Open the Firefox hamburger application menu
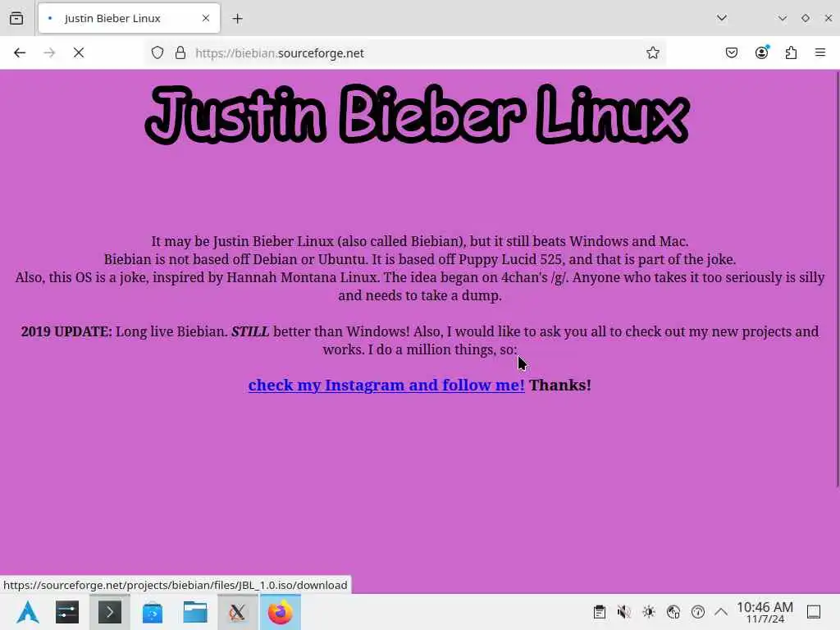Image resolution: width=840 pixels, height=630 pixels. pos(820,52)
